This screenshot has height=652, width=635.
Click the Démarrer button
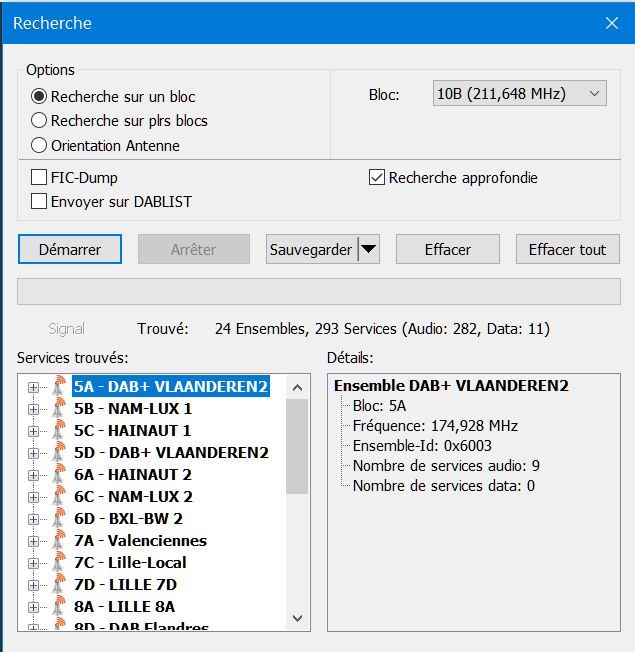coord(70,249)
